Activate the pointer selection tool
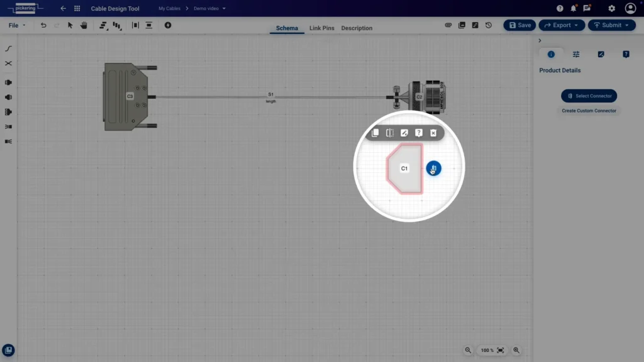644x362 pixels. (x=70, y=25)
